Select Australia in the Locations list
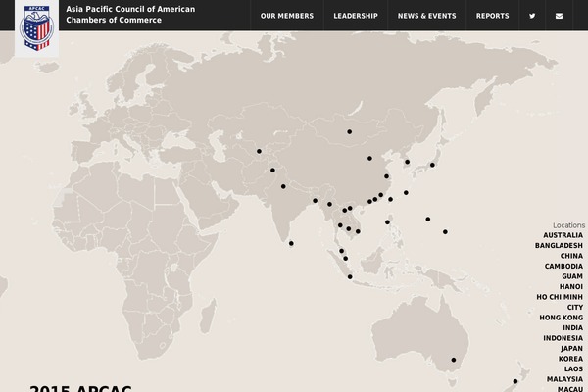 click(x=563, y=235)
